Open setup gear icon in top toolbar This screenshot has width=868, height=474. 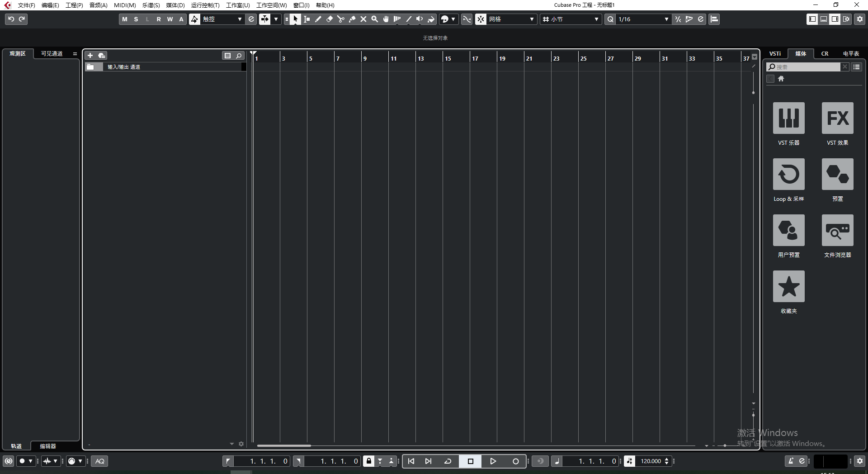pos(860,19)
